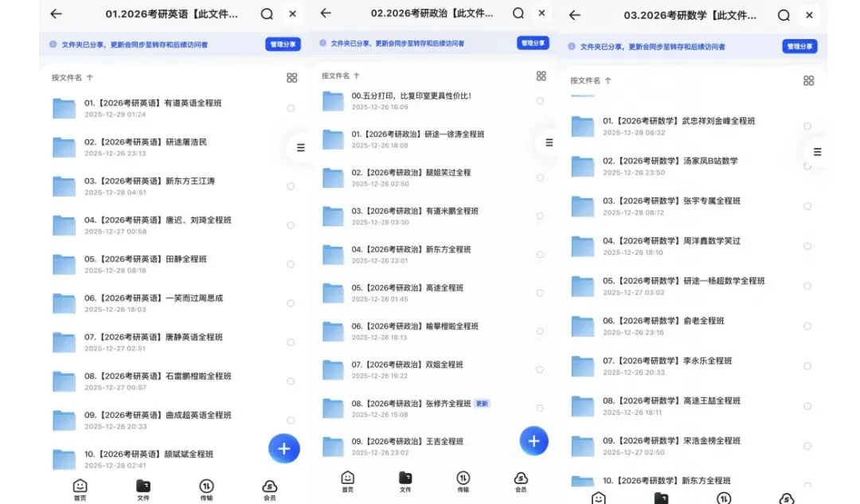Select the 有道英语全程班 folder radio
The width and height of the screenshot is (860, 504).
pyautogui.click(x=291, y=108)
